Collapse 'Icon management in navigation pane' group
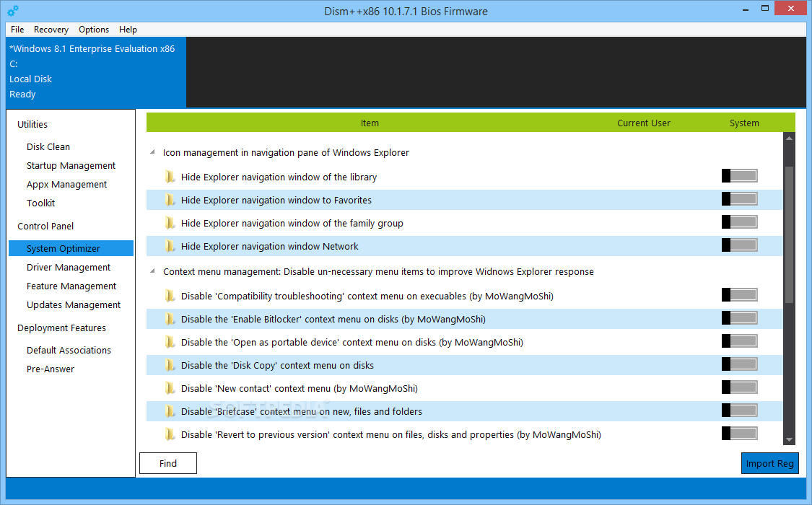This screenshot has height=505, width=812. 152,152
